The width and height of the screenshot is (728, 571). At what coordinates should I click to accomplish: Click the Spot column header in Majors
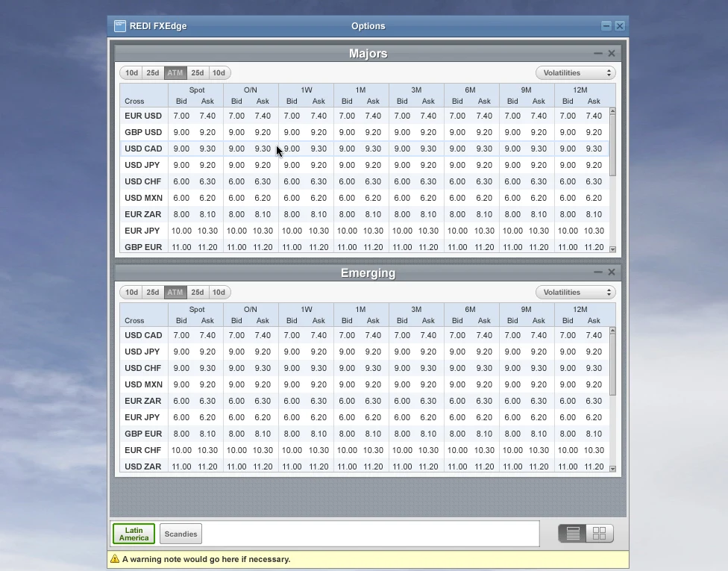[x=196, y=90]
